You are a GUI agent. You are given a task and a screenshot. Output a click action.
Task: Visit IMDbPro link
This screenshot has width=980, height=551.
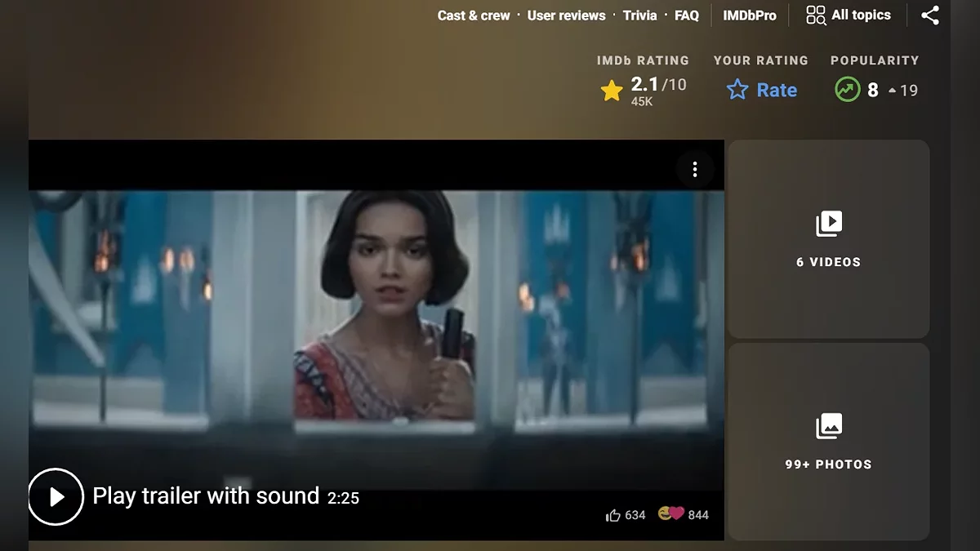point(749,16)
